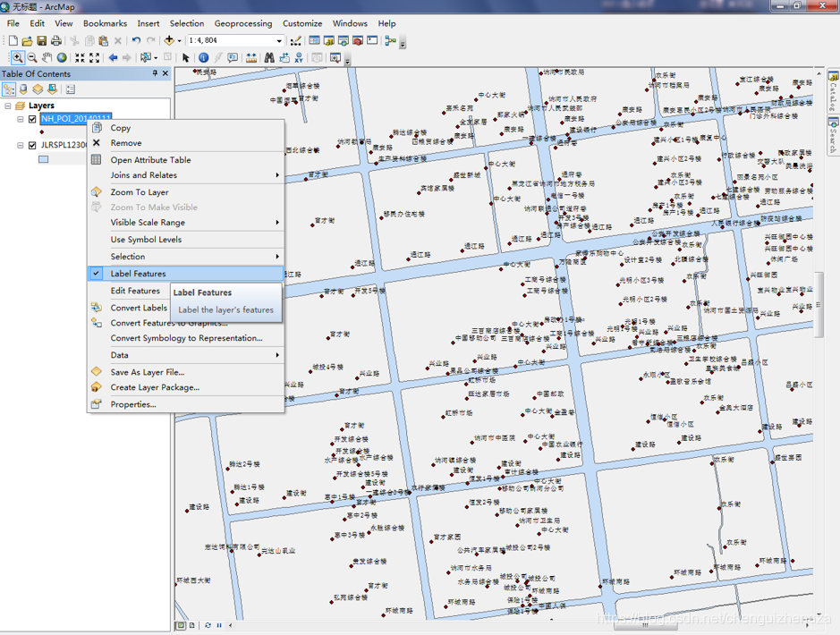This screenshot has width=840, height=635.
Task: Click the blue polygon symbol swatch
Action: (x=44, y=159)
